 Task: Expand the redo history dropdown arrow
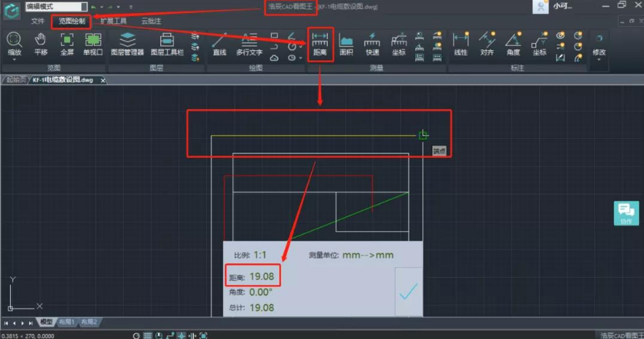[x=118, y=7]
